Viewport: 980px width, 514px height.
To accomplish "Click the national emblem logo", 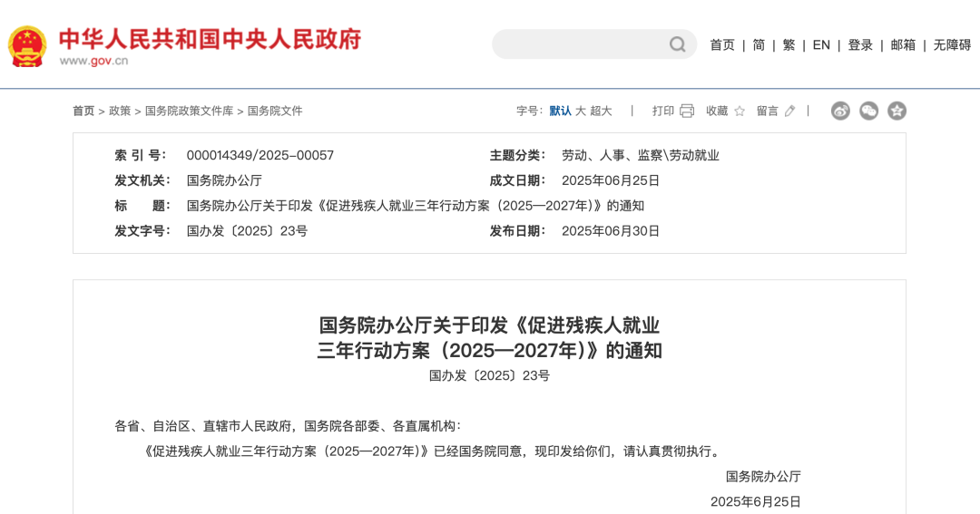I will tap(27, 45).
